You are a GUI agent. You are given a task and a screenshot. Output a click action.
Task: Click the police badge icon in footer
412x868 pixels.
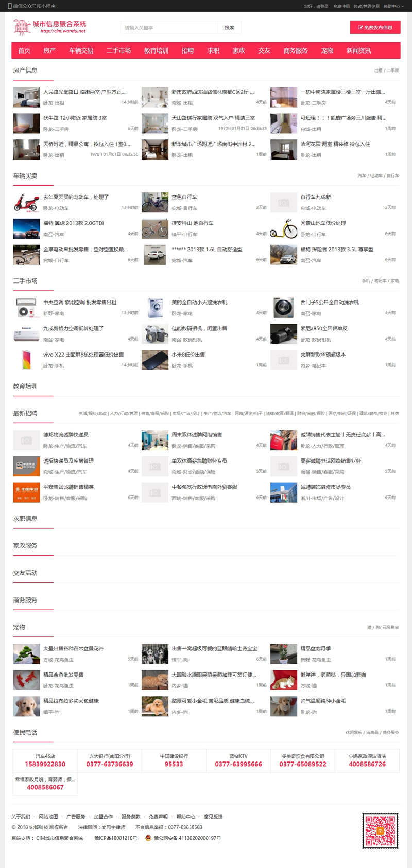tap(148, 838)
